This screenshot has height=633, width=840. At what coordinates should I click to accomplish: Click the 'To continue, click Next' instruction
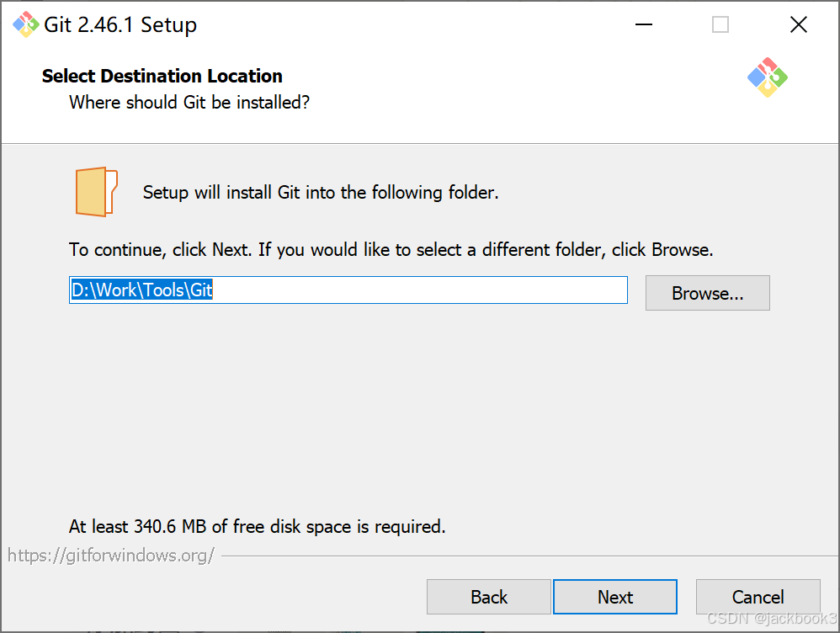tap(391, 250)
